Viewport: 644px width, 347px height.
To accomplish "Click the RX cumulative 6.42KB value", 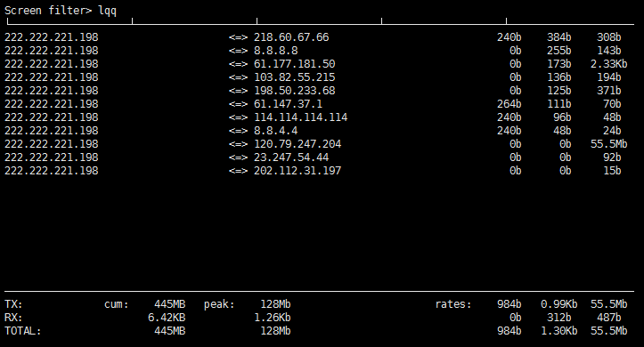I will (167, 318).
